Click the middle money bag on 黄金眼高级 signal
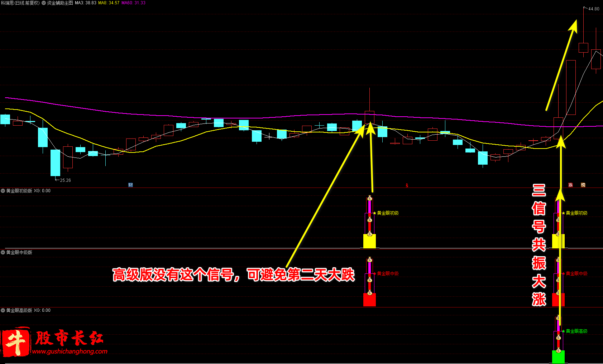 (x=558, y=338)
